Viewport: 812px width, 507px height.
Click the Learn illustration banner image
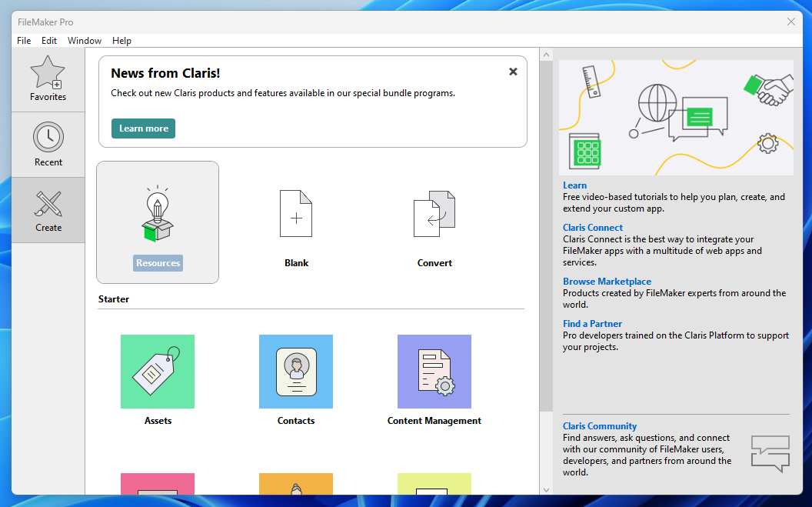(676, 118)
